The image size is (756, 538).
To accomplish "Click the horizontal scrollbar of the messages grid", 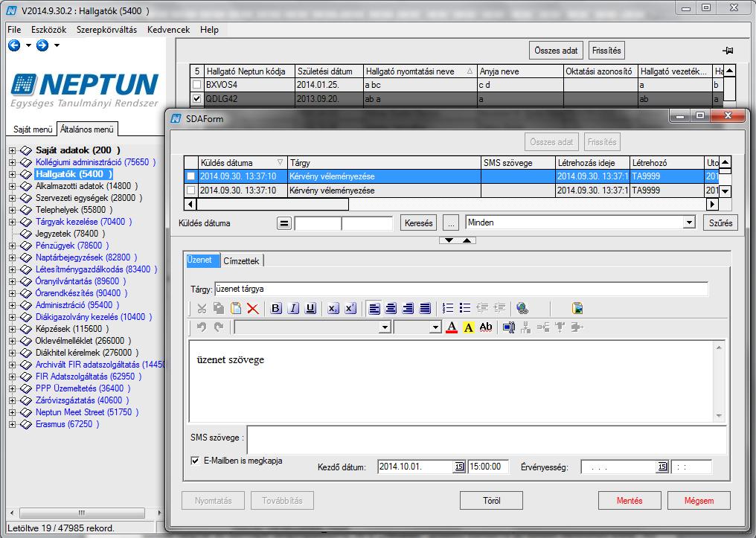I will pos(452,205).
